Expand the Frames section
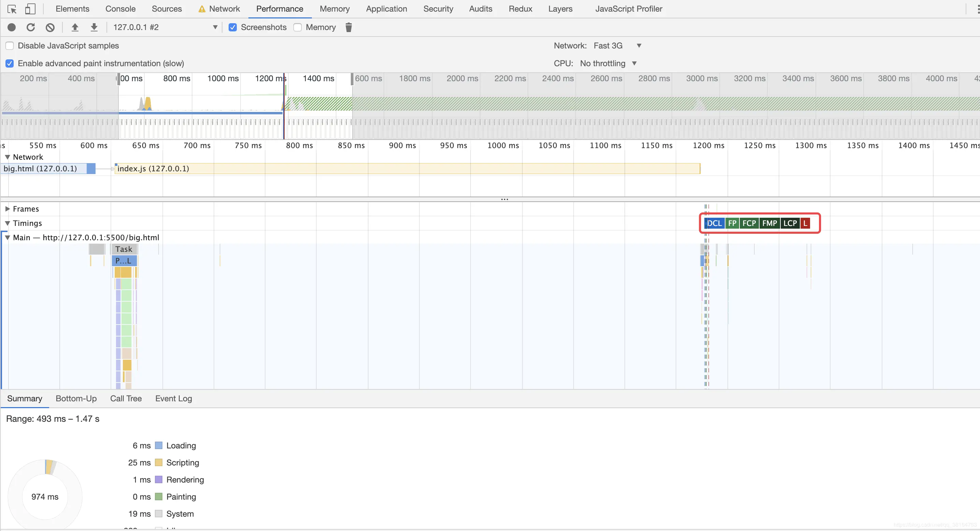The width and height of the screenshot is (980, 531). pos(7,209)
